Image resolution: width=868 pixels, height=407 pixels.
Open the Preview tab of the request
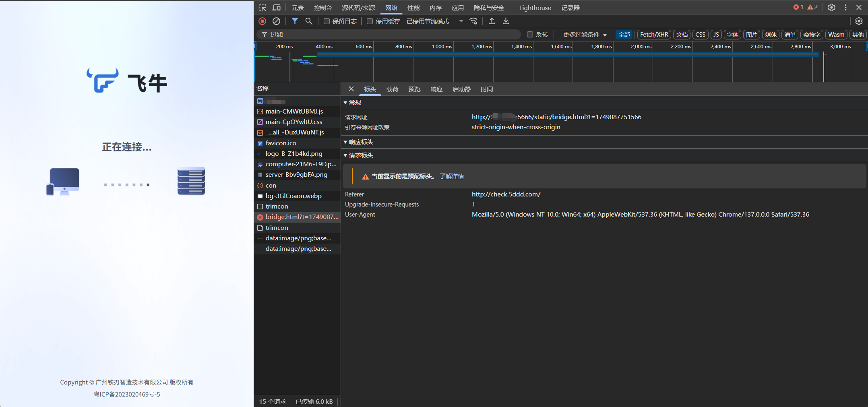coord(414,89)
